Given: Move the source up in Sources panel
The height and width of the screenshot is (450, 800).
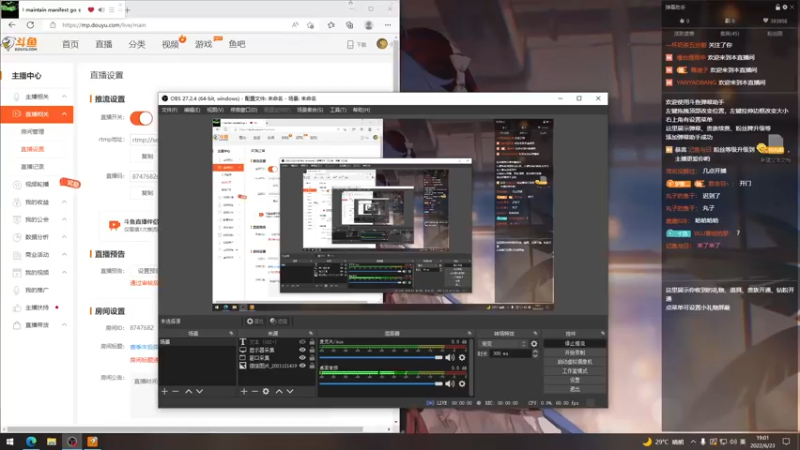Looking at the screenshot, I should (x=279, y=391).
